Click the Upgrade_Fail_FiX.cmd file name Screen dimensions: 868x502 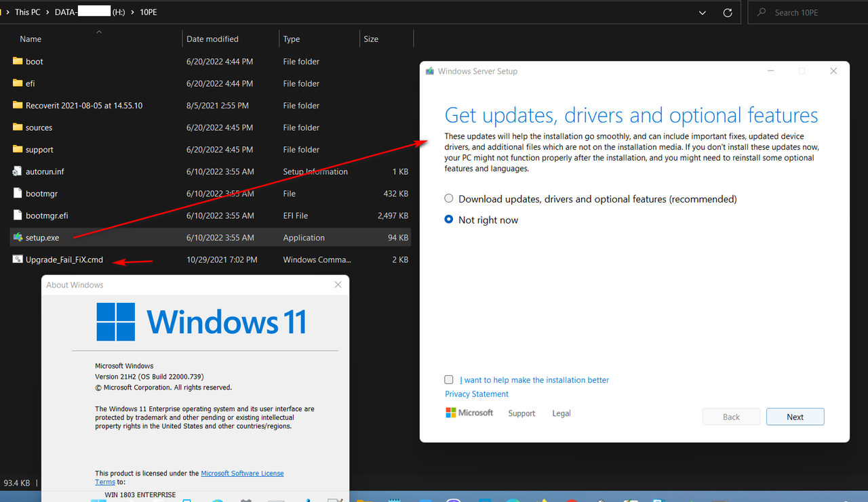(x=64, y=259)
